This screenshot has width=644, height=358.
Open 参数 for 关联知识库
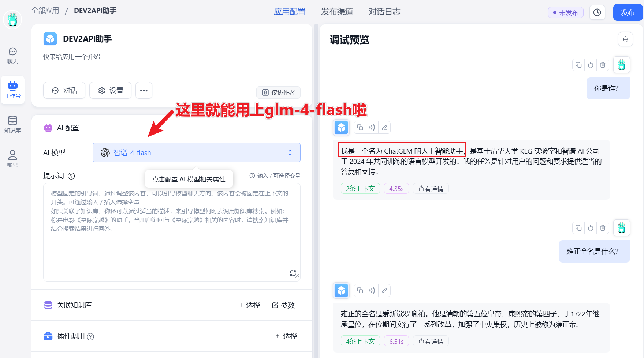tap(283, 305)
